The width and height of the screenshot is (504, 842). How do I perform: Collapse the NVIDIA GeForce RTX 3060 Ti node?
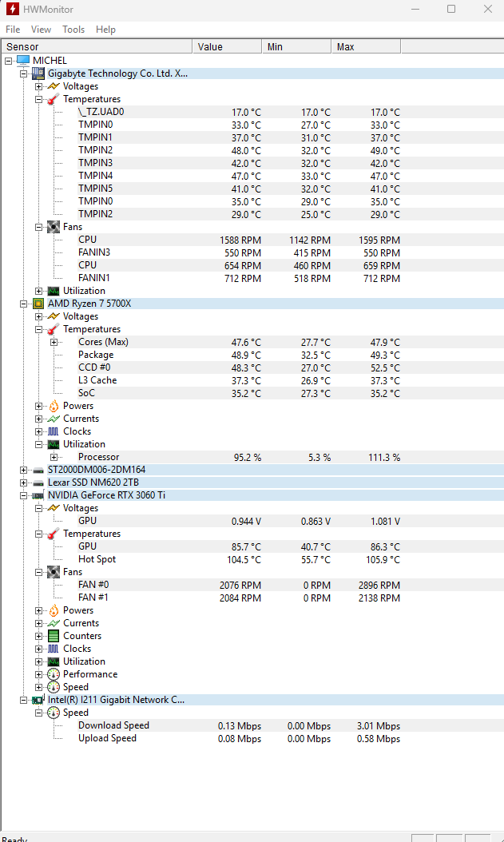tap(23, 495)
